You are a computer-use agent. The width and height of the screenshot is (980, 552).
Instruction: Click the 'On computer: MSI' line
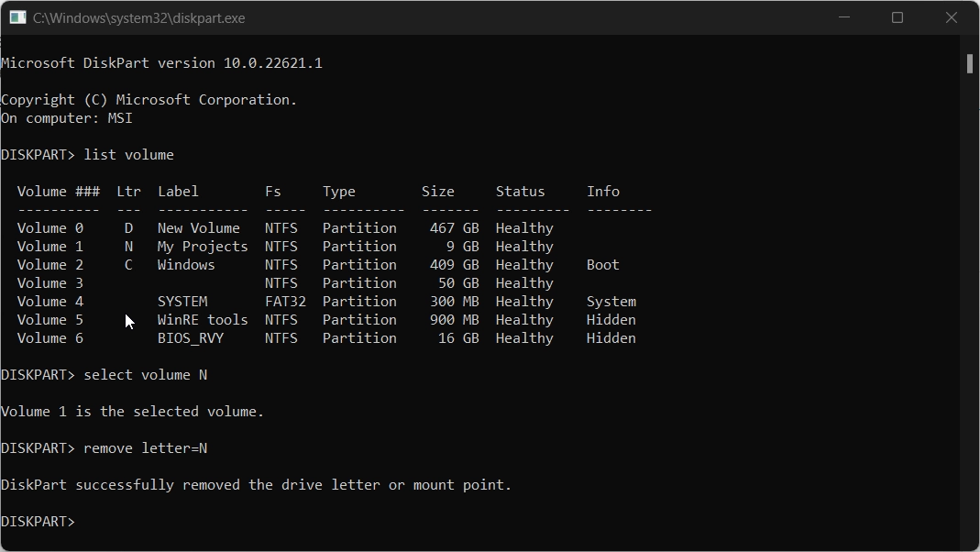point(67,118)
